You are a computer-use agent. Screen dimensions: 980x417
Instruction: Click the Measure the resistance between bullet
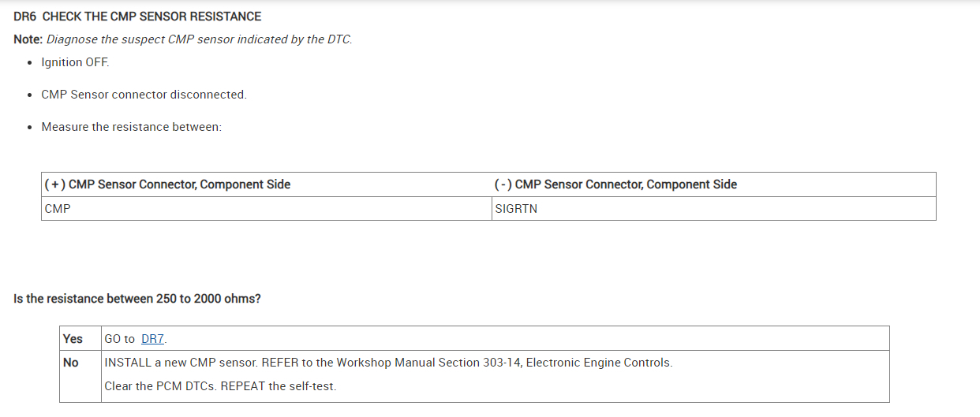[131, 127]
